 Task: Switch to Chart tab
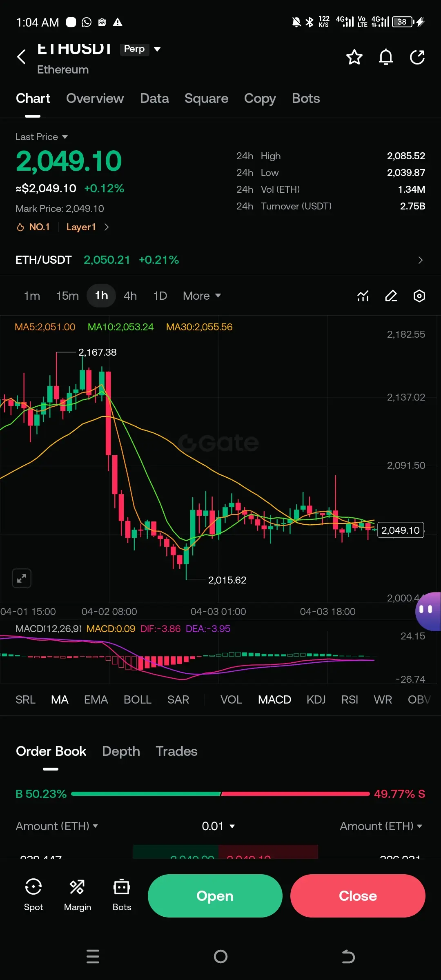[33, 98]
